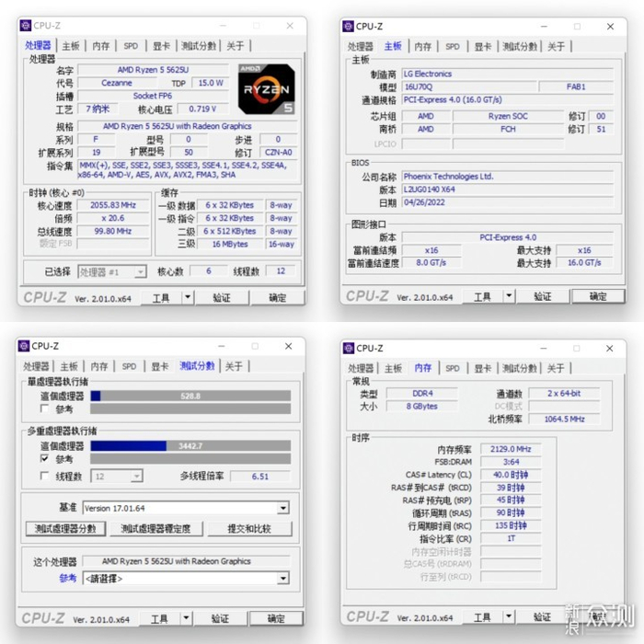The image size is (644, 644).
Task: Select 处理器 tab in memory window
Action: [361, 368]
